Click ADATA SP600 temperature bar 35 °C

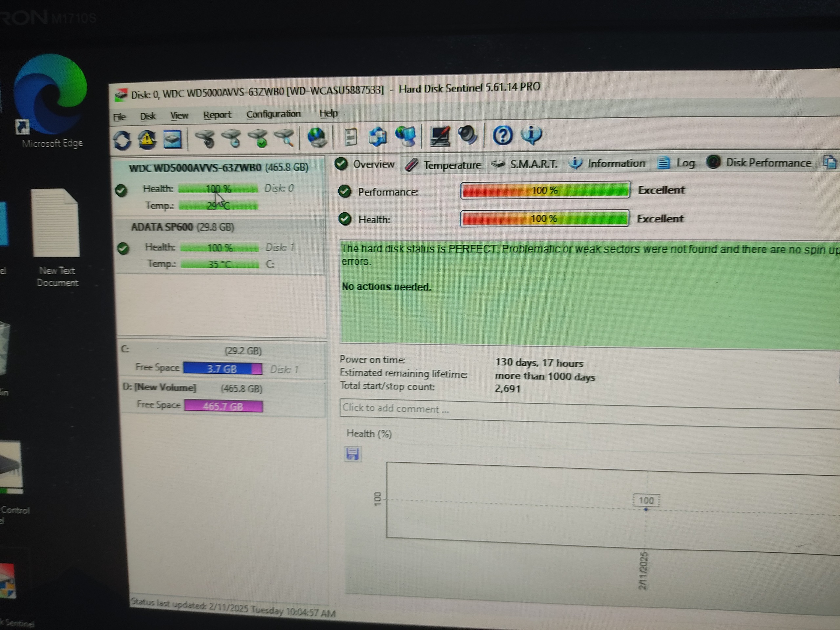click(220, 264)
